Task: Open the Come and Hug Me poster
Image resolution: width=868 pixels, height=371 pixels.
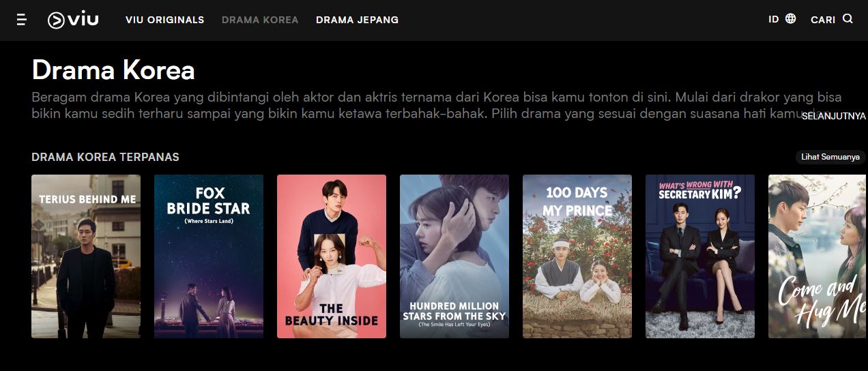Action: pyautogui.click(x=818, y=256)
